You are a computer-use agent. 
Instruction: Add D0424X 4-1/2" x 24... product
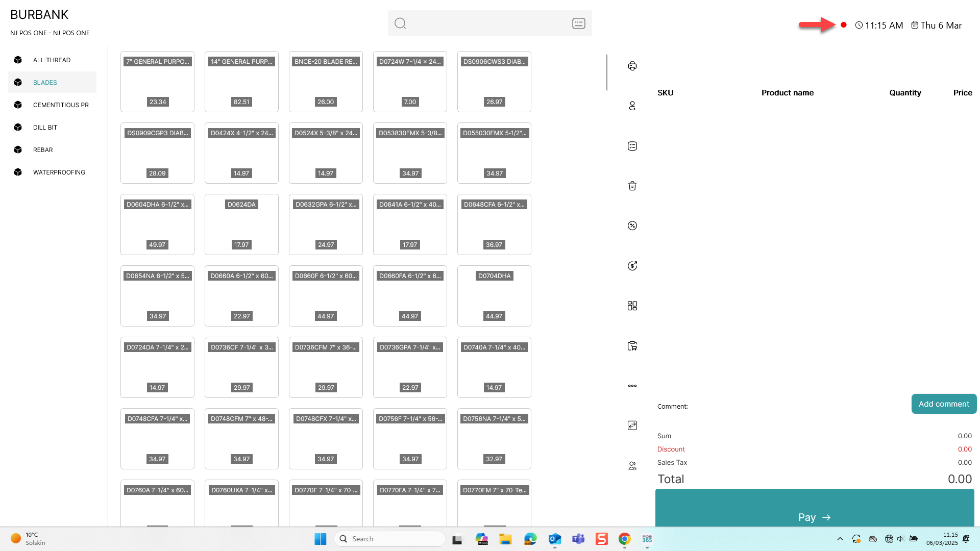(x=241, y=153)
